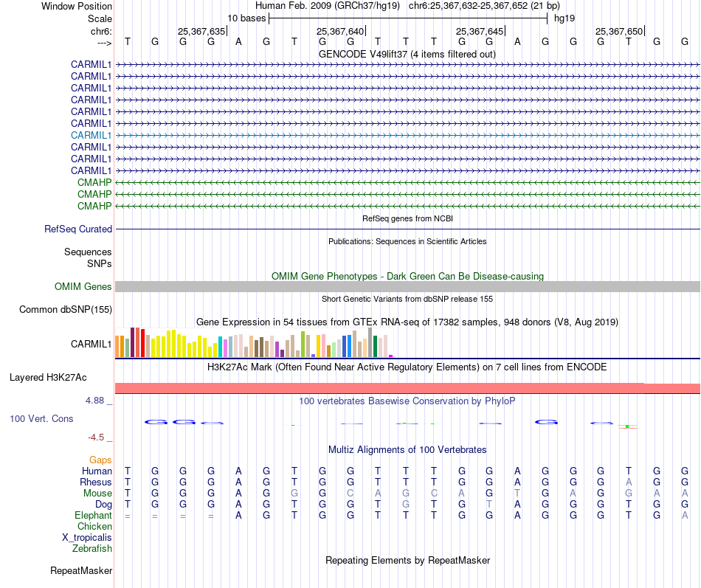This screenshot has height=588, width=701.
Task: Click the light-blue CARMIL1 transcript arrow line
Action: [407, 135]
